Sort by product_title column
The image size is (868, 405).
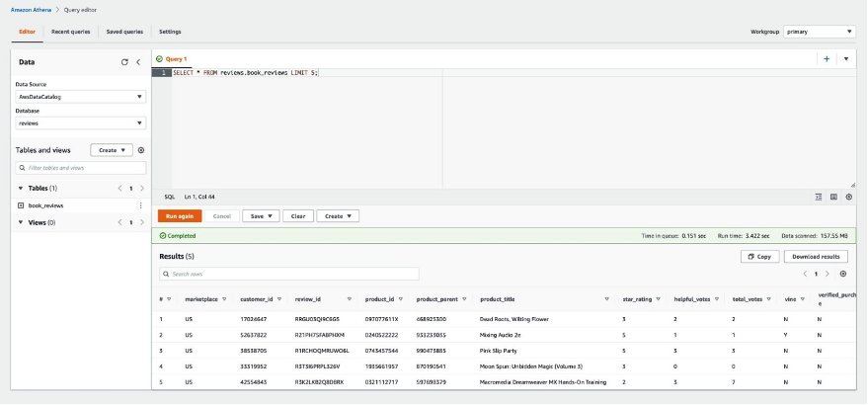[x=606, y=299]
